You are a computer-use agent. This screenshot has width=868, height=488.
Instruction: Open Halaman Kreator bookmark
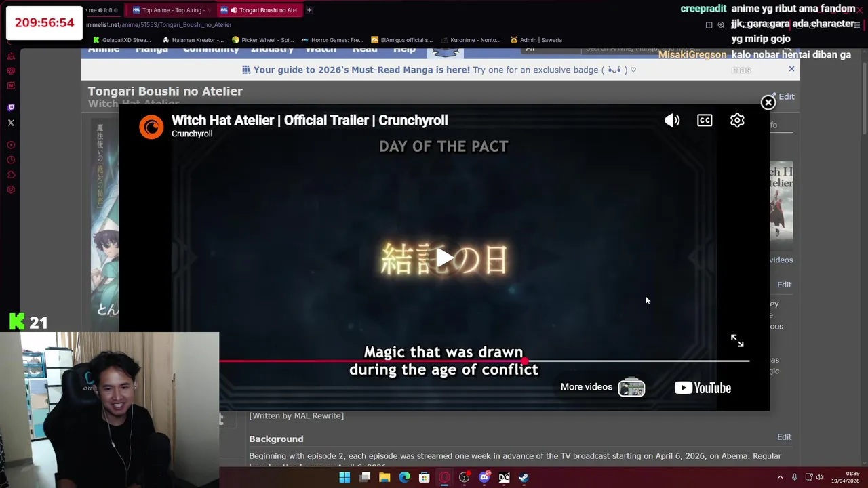[193, 40]
